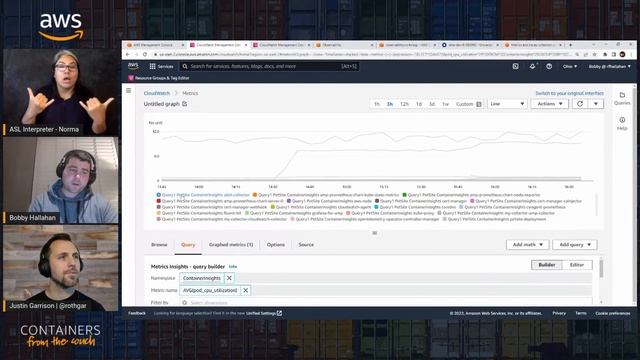The height and width of the screenshot is (360, 640).
Task: Switch to the Browse tab
Action: pyautogui.click(x=159, y=244)
